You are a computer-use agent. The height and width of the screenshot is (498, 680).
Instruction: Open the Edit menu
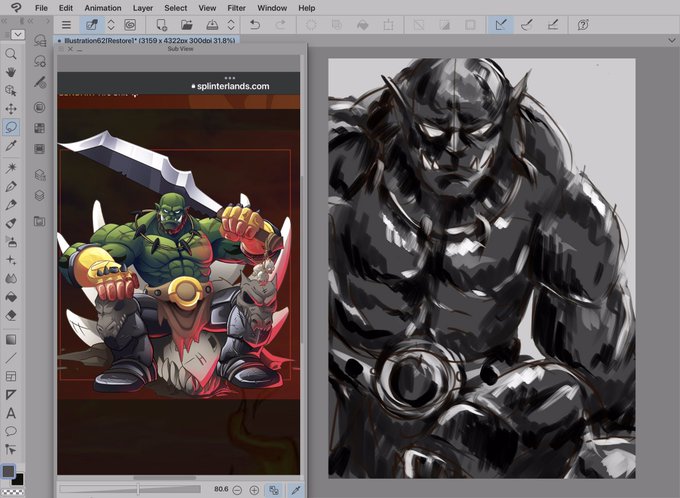tap(66, 8)
